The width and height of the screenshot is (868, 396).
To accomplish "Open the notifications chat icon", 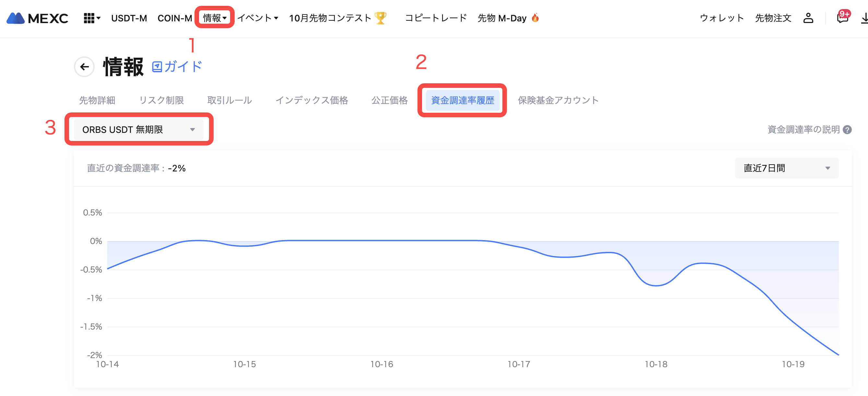I will point(842,18).
